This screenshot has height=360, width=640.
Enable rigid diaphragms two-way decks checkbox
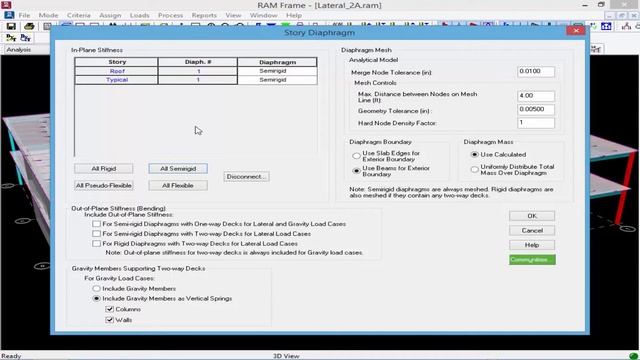[x=96, y=243]
